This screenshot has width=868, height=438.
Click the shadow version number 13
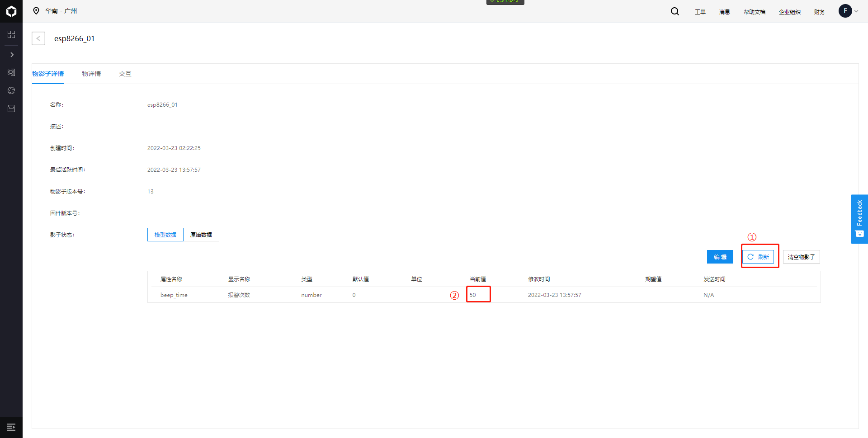[x=151, y=192]
